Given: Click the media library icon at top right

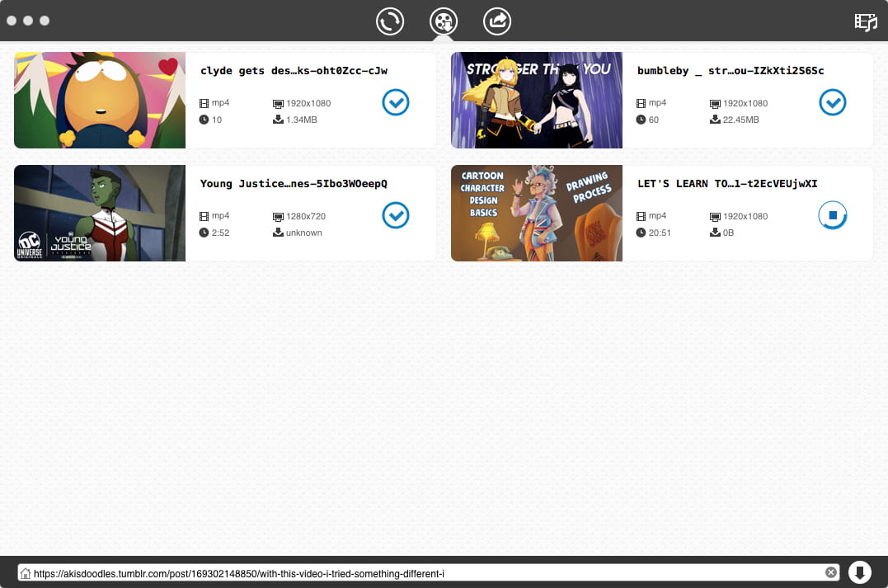Looking at the screenshot, I should pyautogui.click(x=865, y=22).
